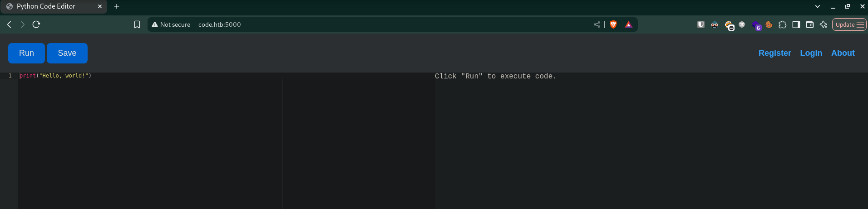Open the extensions puzzle piece menu
Screen dimensions: 868x209
[782, 24]
